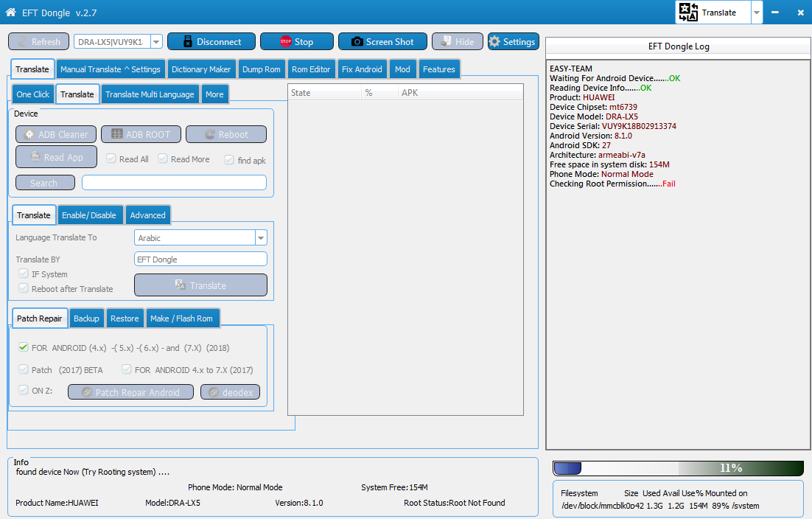Open the DRA-LX5 device selector dropdown
812x519 pixels.
coord(156,41)
